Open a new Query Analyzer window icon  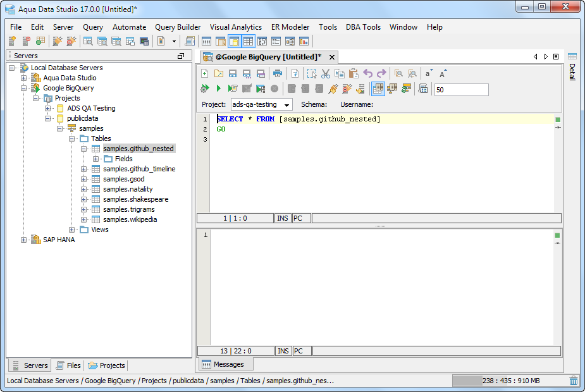click(x=88, y=41)
